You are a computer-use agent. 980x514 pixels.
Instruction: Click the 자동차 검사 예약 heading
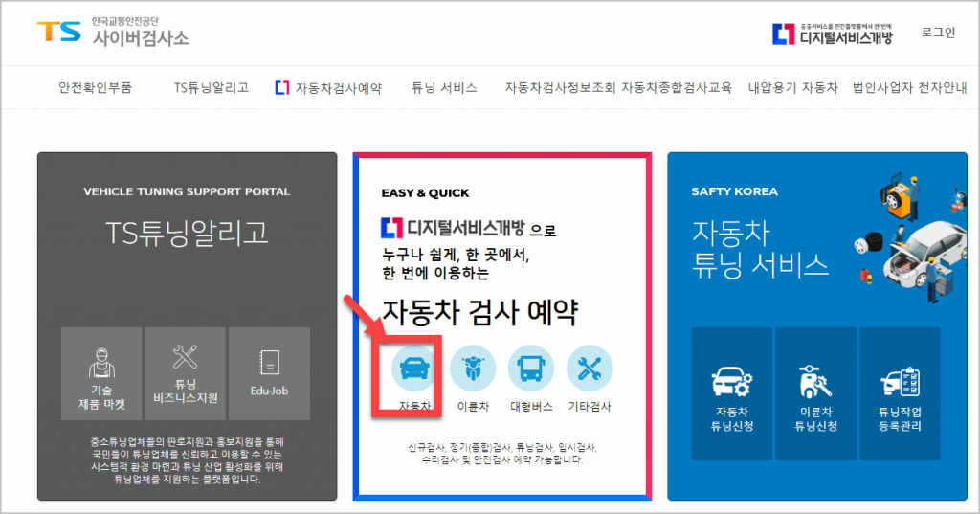coord(480,312)
